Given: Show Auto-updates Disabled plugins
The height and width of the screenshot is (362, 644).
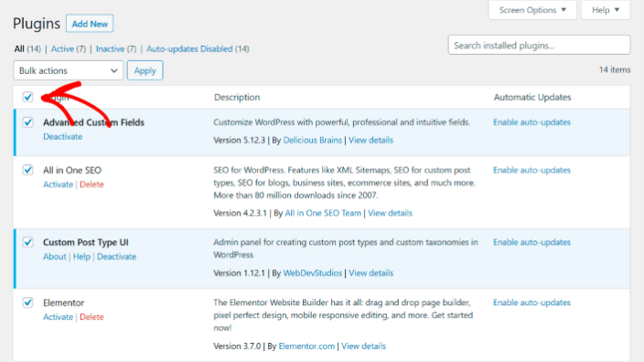Looking at the screenshot, I should click(198, 48).
